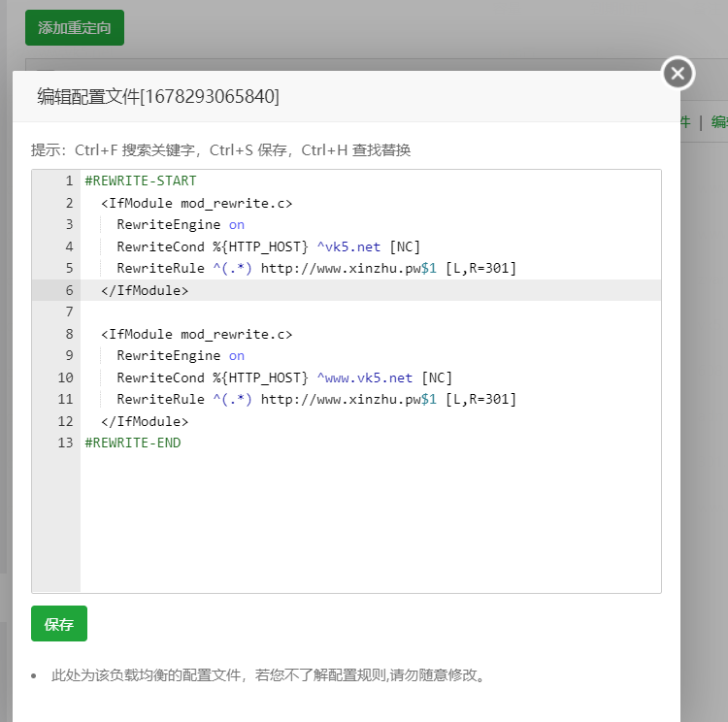Click the [NC] flag on line 10
This screenshot has height=722, width=728.
point(437,377)
